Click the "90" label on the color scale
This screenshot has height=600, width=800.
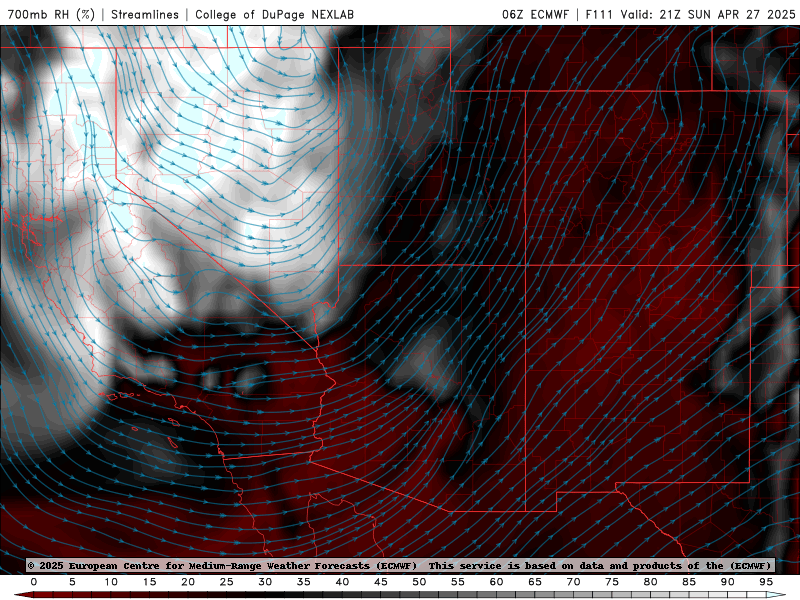[728, 582]
